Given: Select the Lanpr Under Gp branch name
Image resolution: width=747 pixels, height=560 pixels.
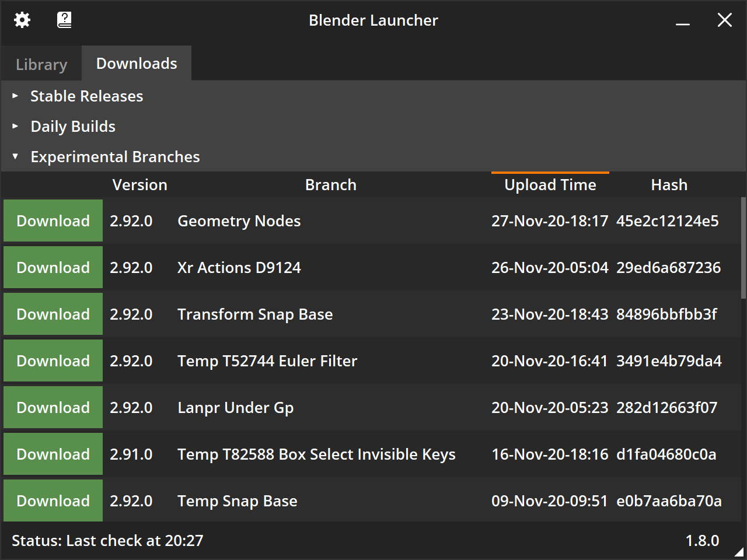Looking at the screenshot, I should 236,408.
